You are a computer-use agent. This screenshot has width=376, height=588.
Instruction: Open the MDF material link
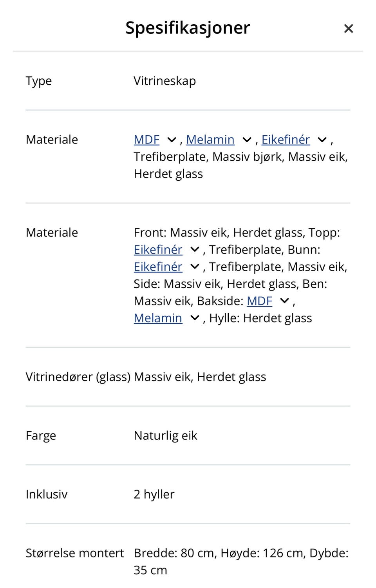coord(146,140)
